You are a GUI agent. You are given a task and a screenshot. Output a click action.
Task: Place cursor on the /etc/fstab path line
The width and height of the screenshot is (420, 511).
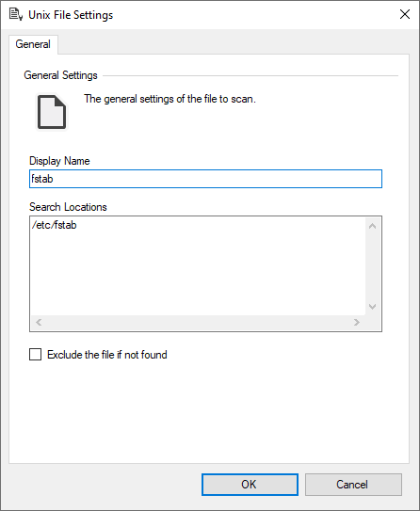coord(54,225)
